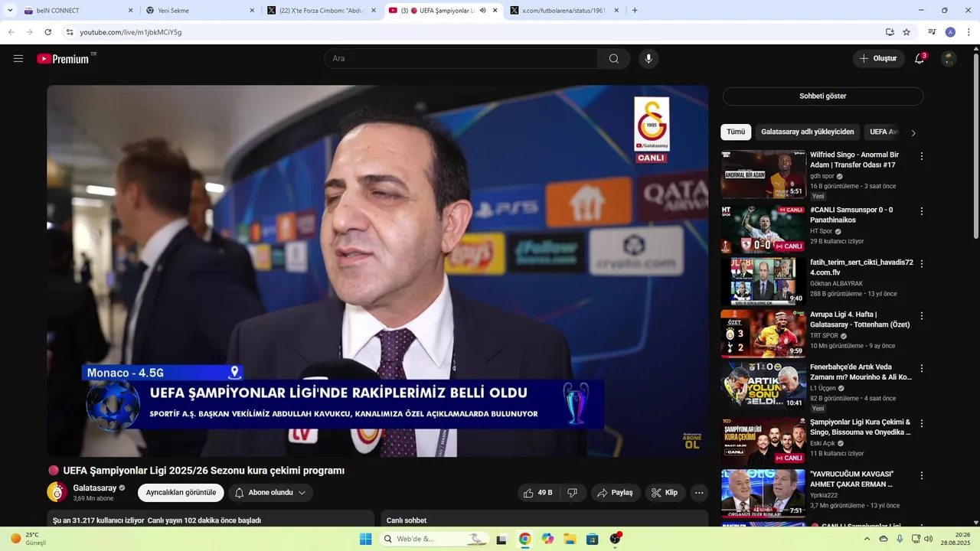This screenshot has width=980, height=551.
Task: Open Windows Start menu
Action: pyautogui.click(x=366, y=539)
